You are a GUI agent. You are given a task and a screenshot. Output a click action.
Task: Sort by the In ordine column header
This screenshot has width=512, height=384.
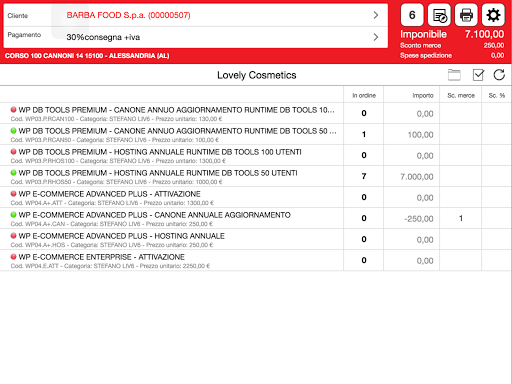(x=364, y=96)
